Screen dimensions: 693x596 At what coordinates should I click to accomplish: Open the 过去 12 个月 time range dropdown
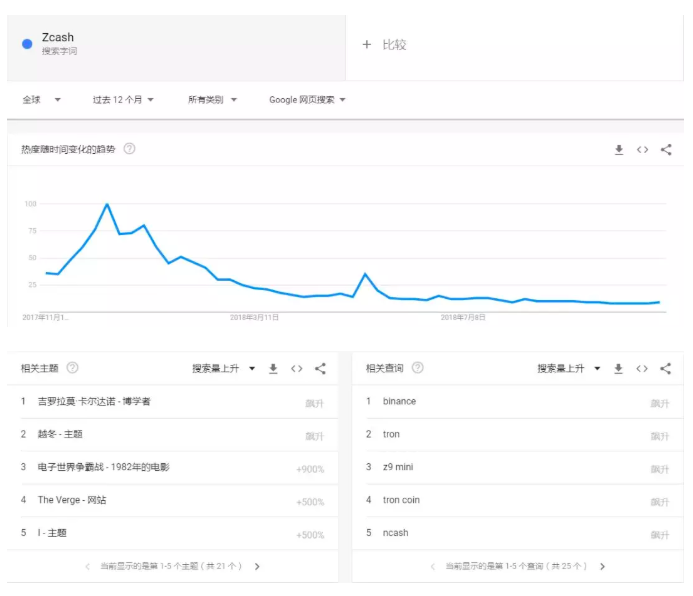[x=123, y=100]
